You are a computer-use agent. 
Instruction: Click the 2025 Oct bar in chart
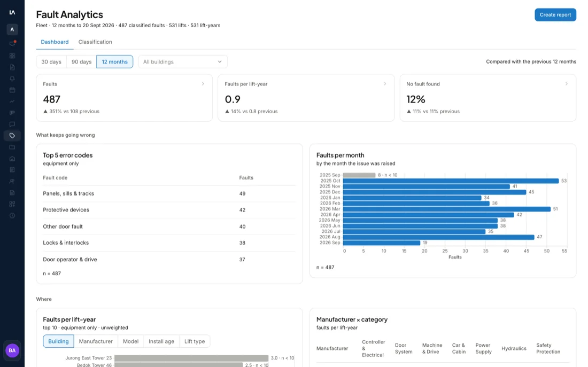click(x=451, y=181)
